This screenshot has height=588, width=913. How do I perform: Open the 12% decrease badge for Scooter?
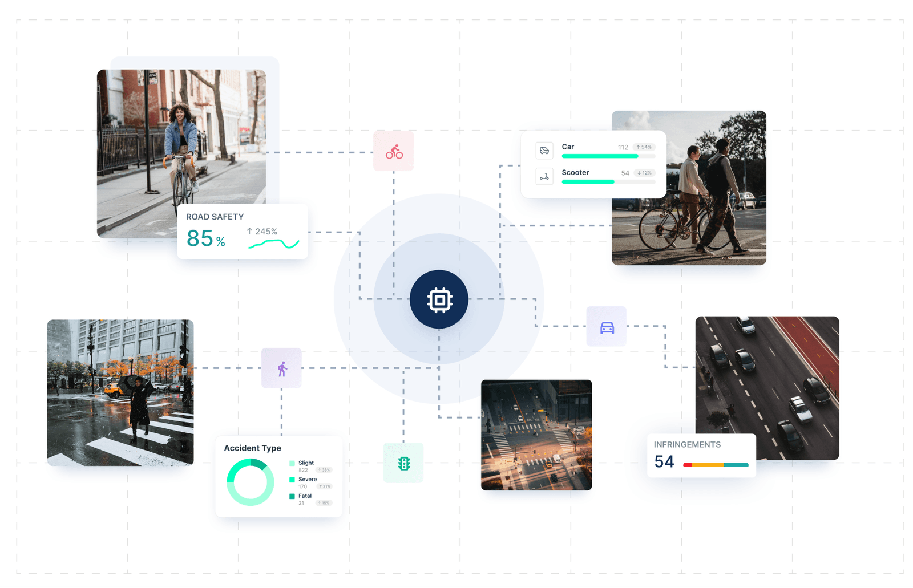[x=644, y=173]
